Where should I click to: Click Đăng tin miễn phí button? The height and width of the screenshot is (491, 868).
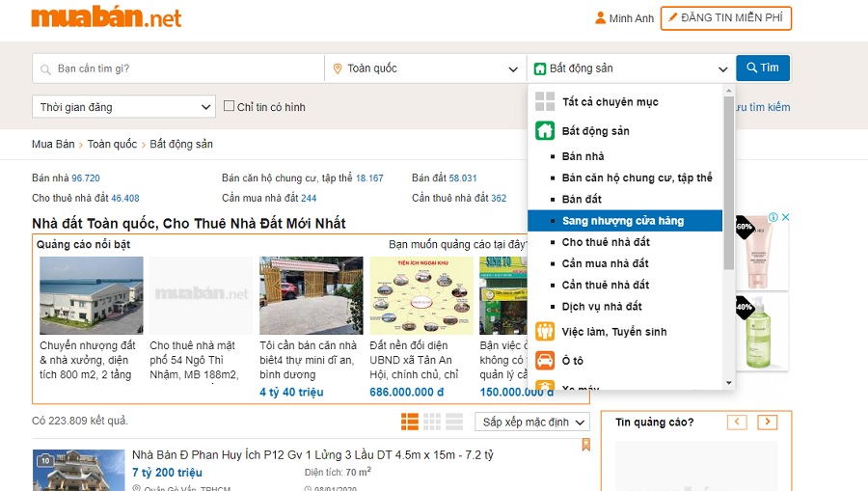[x=725, y=18]
